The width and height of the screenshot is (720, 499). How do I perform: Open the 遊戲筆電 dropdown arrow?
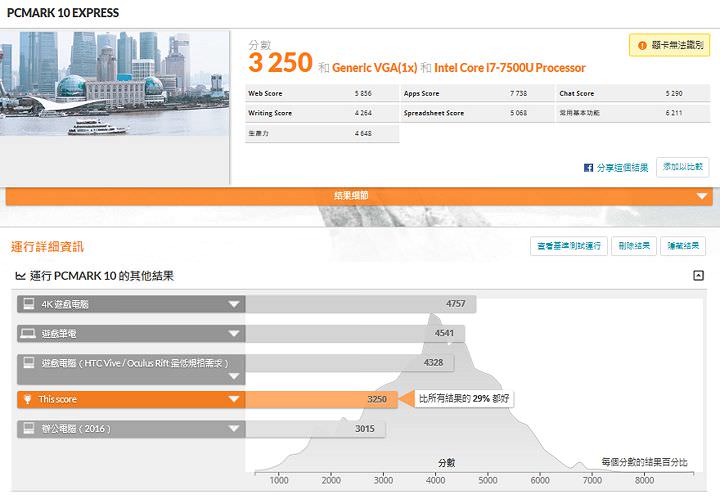click(234, 333)
